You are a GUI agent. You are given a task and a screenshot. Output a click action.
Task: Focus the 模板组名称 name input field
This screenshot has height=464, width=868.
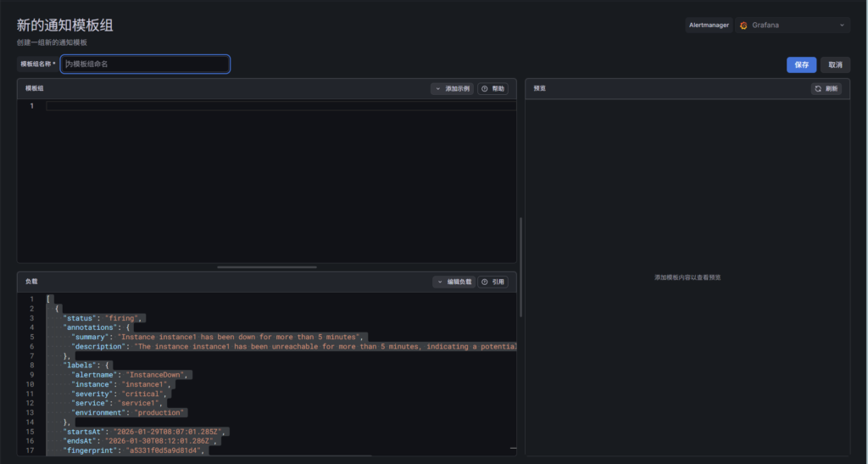click(145, 64)
